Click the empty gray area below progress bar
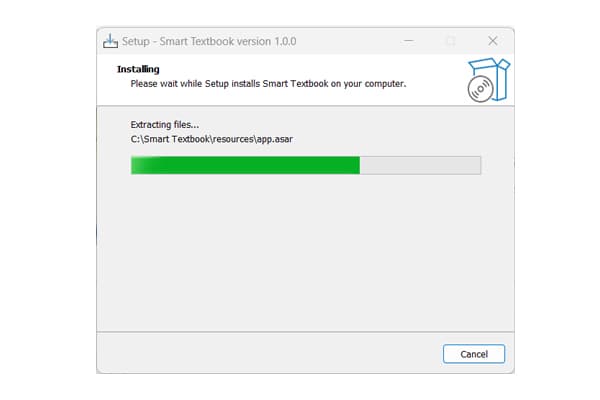 pyautogui.click(x=305, y=253)
